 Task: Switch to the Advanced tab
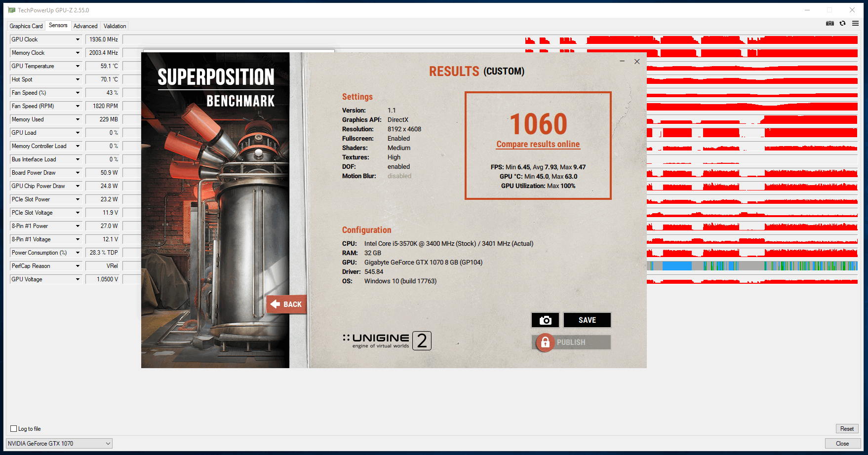tap(85, 26)
